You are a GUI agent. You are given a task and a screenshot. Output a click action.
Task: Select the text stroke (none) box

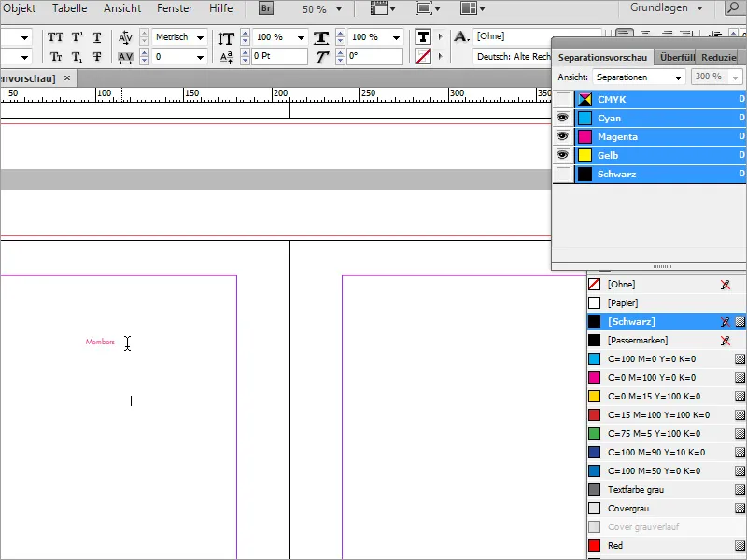point(423,57)
